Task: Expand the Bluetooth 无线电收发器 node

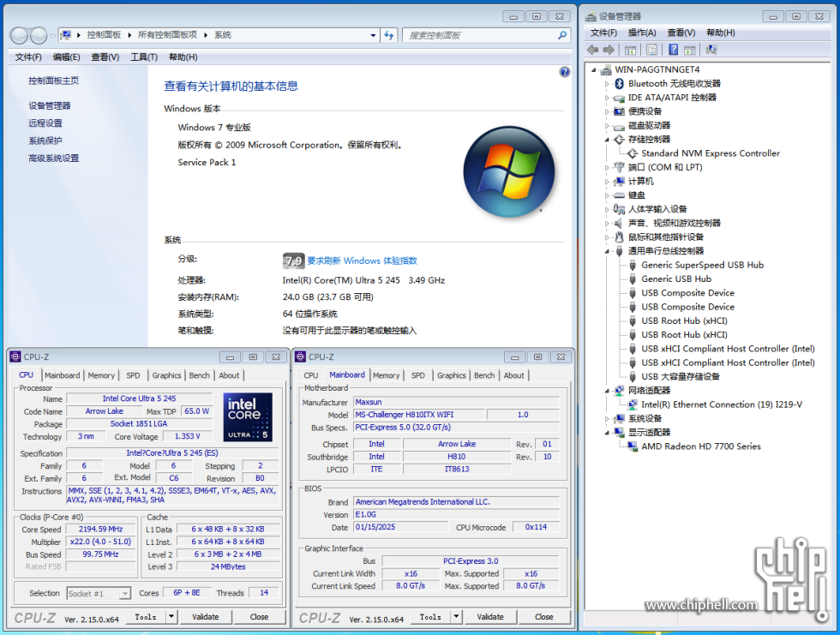Action: click(607, 84)
